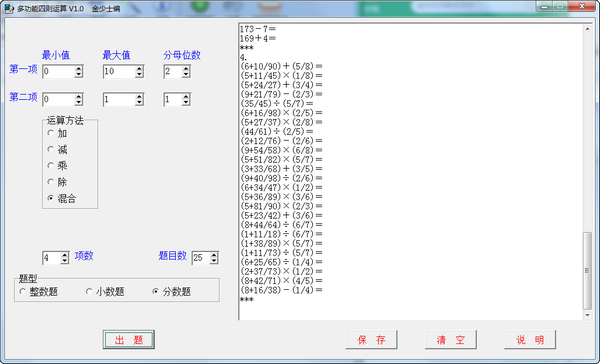Focus the 项数 input field
Screen dimensions: 600x364
[x=52, y=258]
